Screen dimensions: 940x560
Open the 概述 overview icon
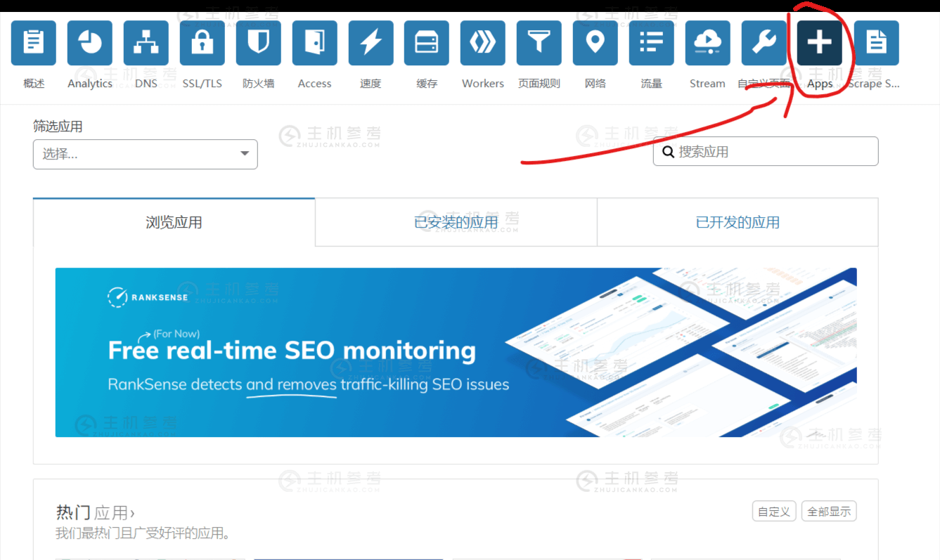(x=34, y=43)
